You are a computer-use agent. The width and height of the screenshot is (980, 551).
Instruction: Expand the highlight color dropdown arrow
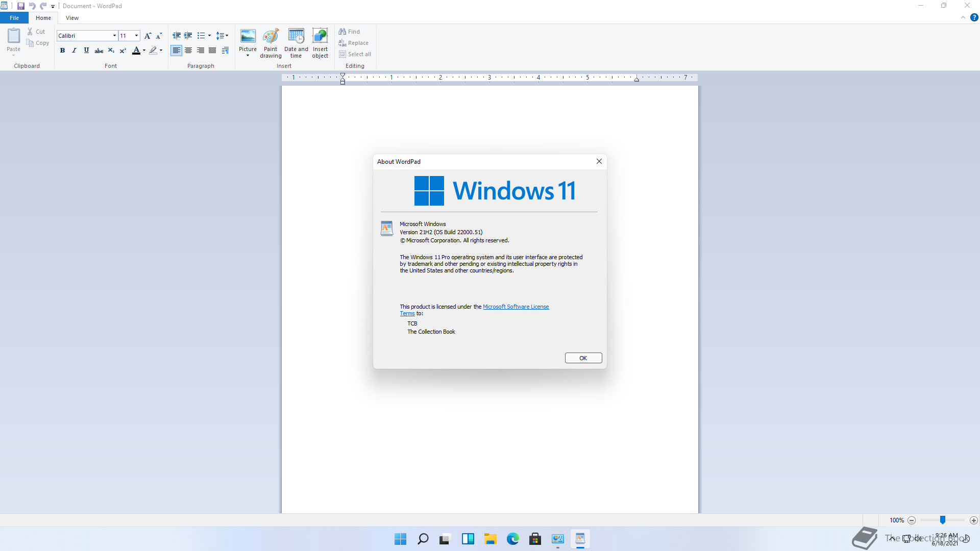(x=161, y=51)
